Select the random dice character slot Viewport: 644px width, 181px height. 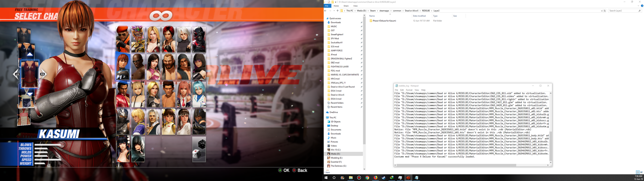coord(199,149)
